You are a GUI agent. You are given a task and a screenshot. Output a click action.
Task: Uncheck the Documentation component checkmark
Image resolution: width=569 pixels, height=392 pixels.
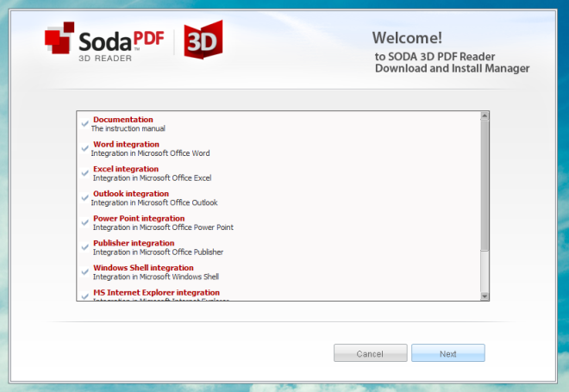pyautogui.click(x=84, y=124)
